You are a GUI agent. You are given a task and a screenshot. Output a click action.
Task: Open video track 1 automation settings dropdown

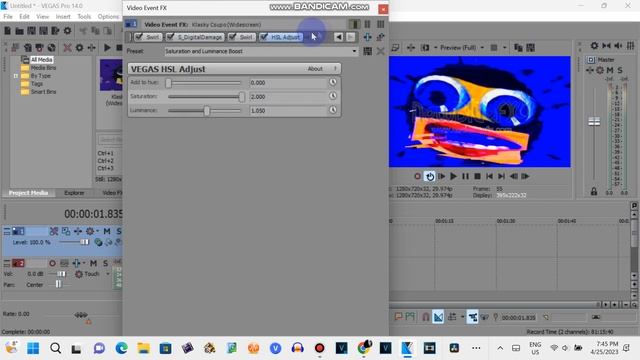point(98,231)
